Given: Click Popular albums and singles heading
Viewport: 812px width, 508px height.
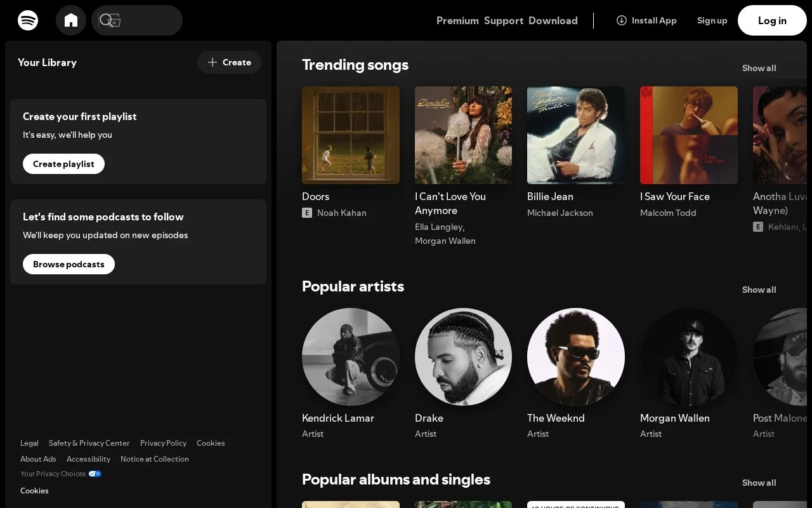Looking at the screenshot, I should 396,479.
